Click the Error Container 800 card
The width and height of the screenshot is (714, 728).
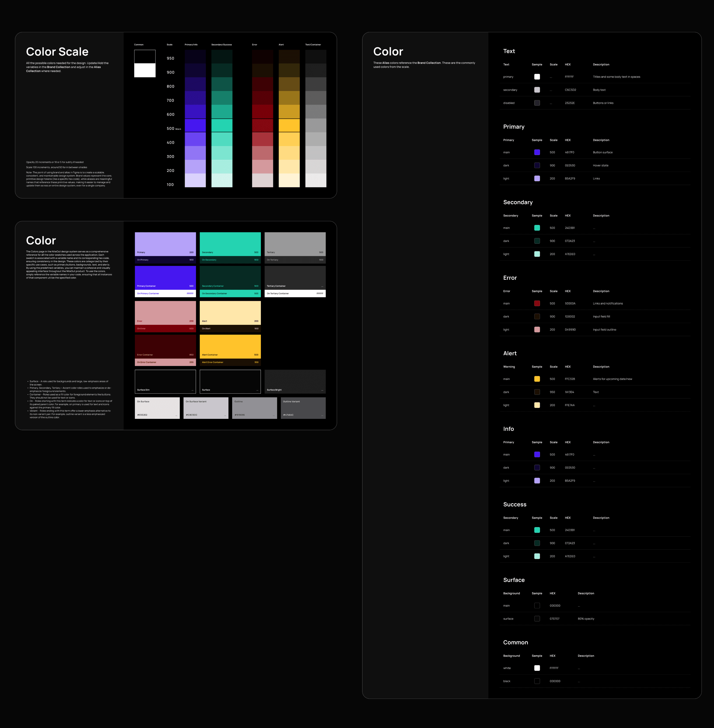[165, 346]
